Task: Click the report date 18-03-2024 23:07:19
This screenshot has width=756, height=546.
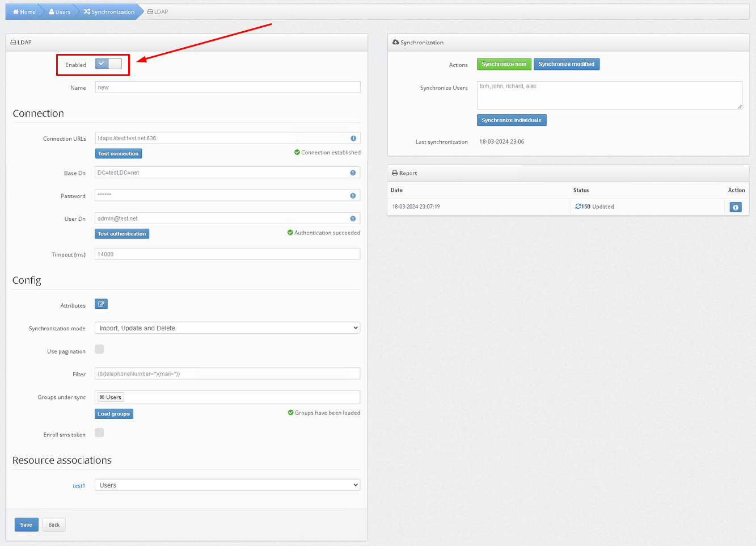Action: pos(416,207)
